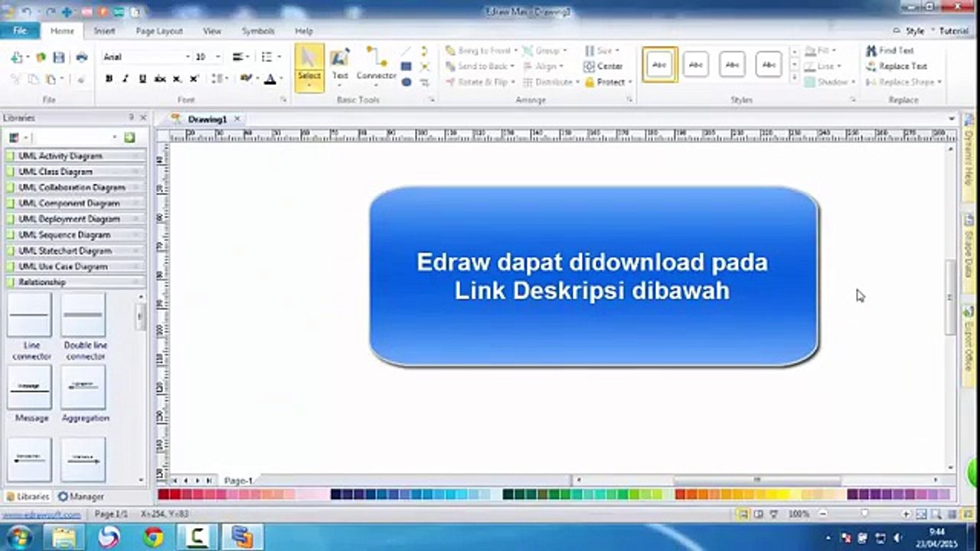The height and width of the screenshot is (551, 980).
Task: Adjust the zoom slider handle
Action: [864, 514]
